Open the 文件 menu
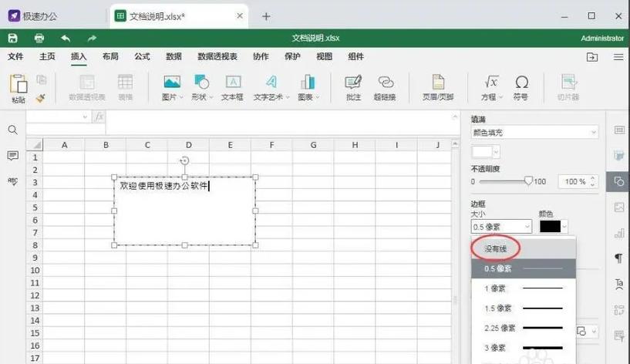This screenshot has width=630, height=364. click(15, 56)
